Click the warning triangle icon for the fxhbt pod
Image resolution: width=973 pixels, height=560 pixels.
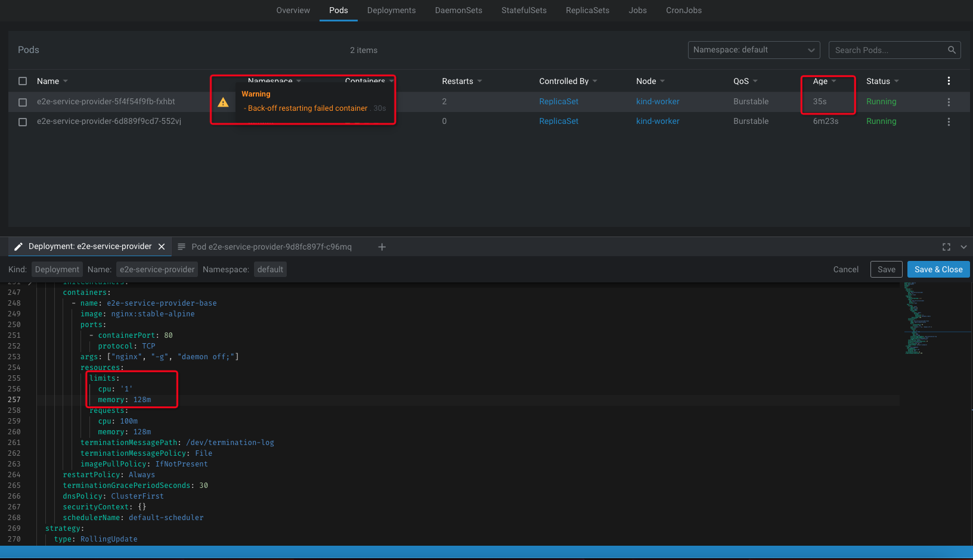(x=223, y=102)
